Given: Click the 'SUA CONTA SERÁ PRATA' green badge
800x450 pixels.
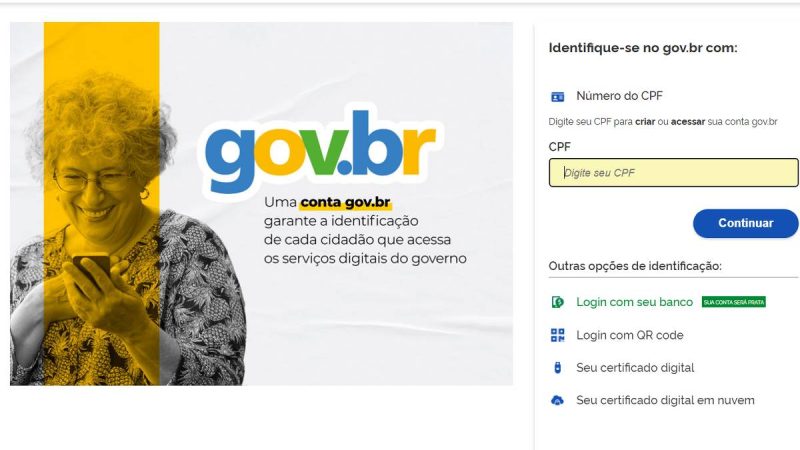Looking at the screenshot, I should click(x=734, y=302).
